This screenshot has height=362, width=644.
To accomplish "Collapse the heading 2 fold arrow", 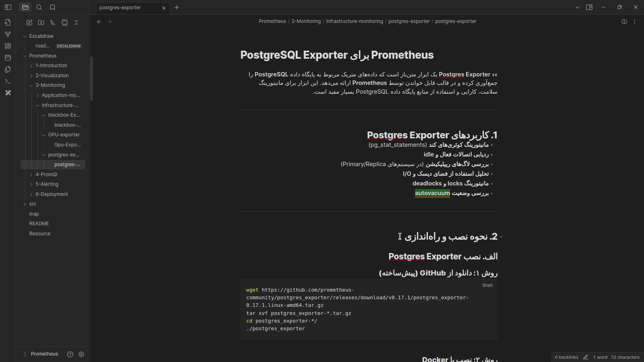I will point(501,237).
